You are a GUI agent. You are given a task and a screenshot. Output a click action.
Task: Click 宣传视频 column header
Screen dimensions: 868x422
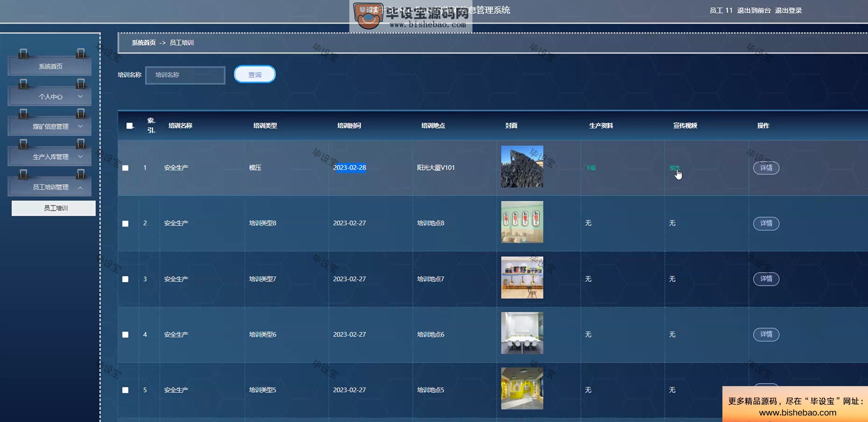(685, 125)
